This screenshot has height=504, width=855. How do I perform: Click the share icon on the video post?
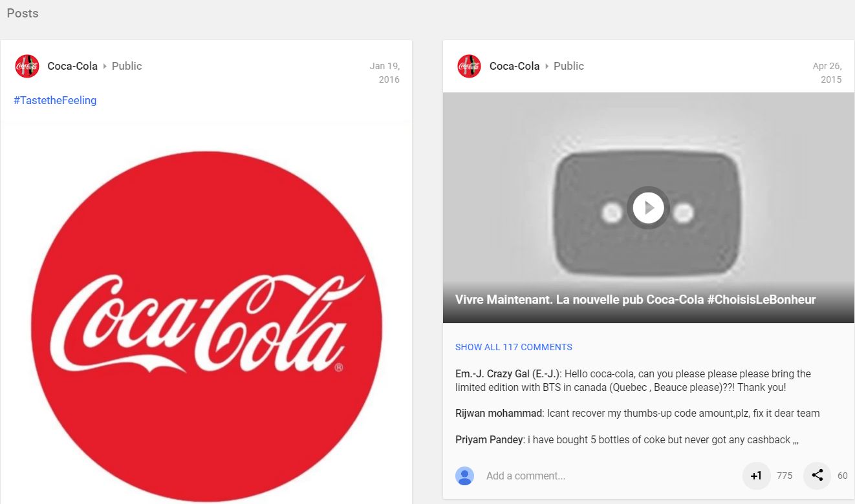tap(817, 476)
